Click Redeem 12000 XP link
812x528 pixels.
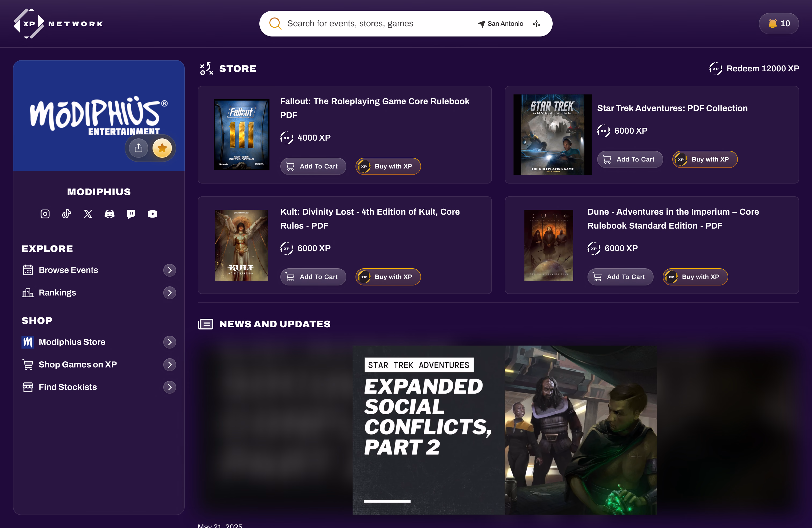[754, 68]
